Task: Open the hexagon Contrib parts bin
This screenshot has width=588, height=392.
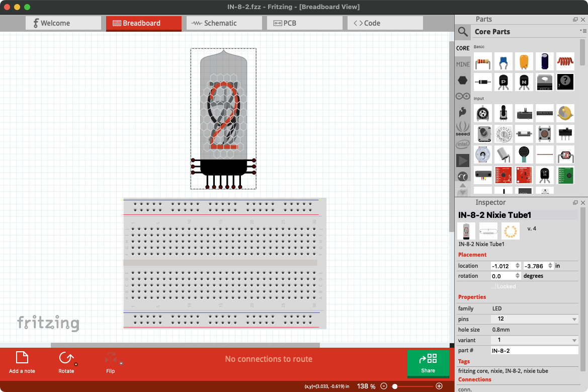Action: click(x=463, y=81)
